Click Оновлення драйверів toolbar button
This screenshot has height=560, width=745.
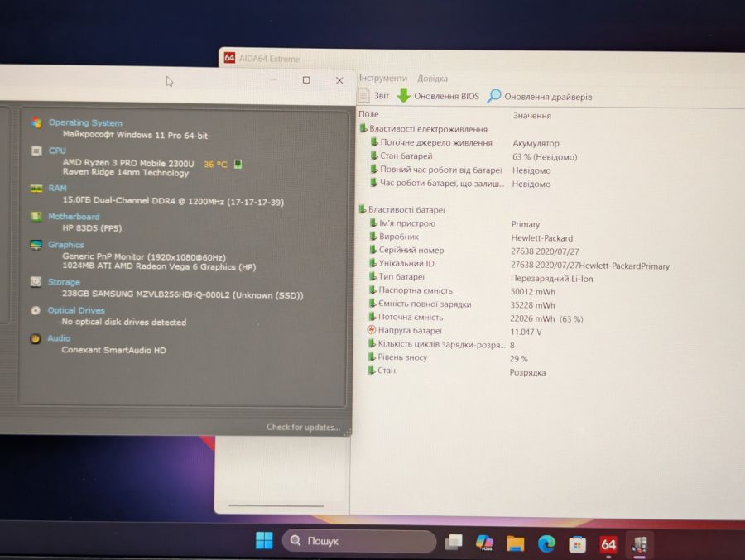[x=540, y=97]
